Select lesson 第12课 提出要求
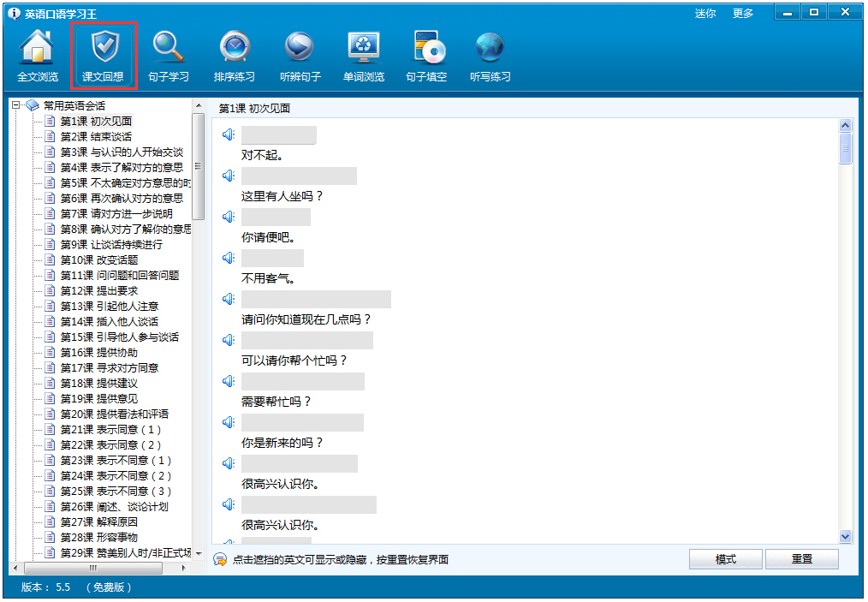Screen dimensions: 868x602 pos(99,291)
